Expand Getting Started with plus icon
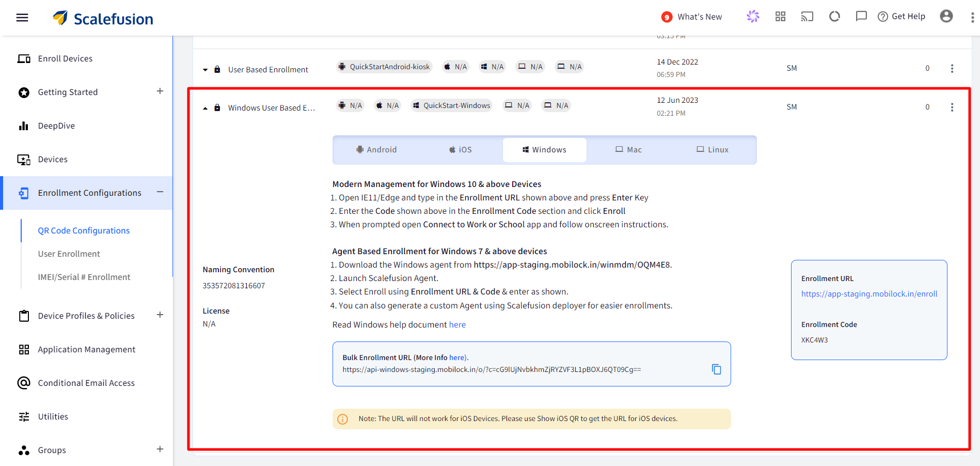Screen dimensions: 980x466 point(160,91)
